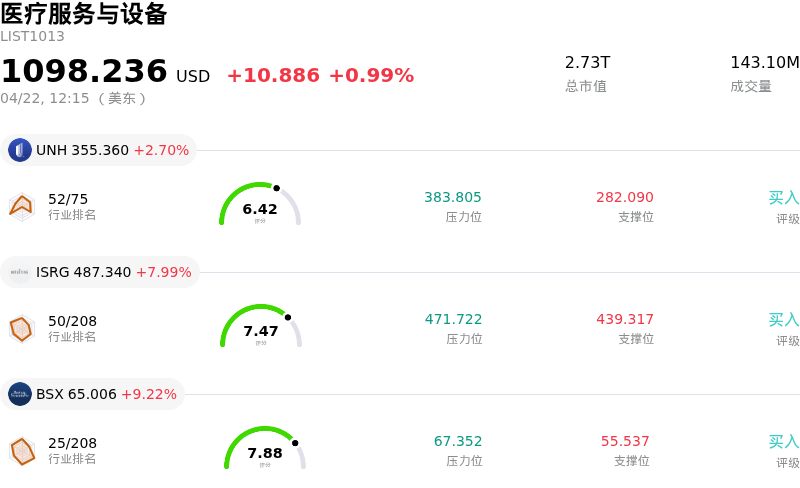This screenshot has width=800, height=488.
Task: Click the 买入 rating for UNH
Action: [x=783, y=198]
